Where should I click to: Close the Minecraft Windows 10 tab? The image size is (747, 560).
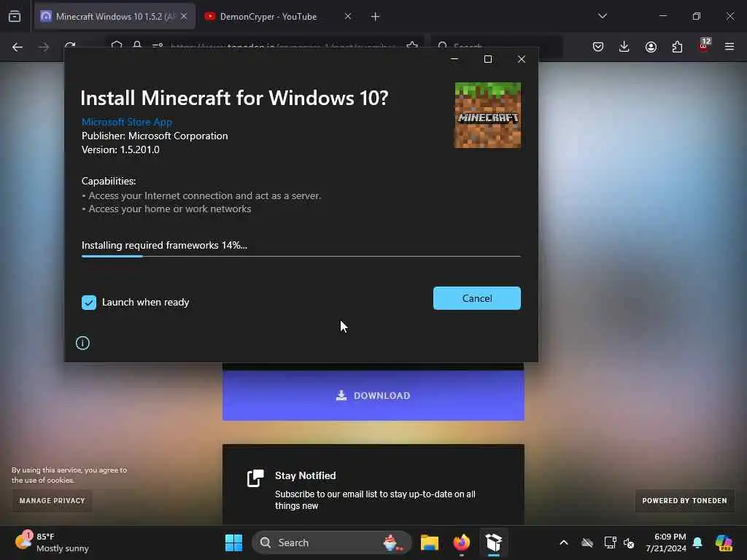[184, 16]
